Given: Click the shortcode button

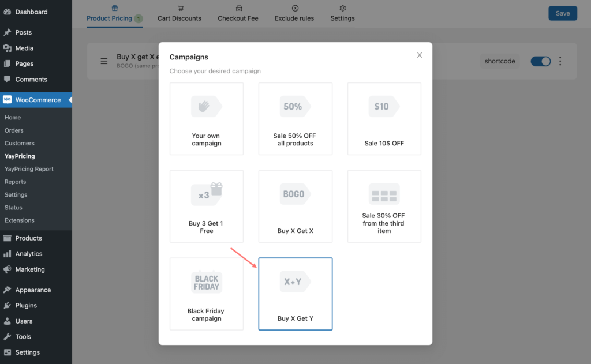Looking at the screenshot, I should coord(500,61).
